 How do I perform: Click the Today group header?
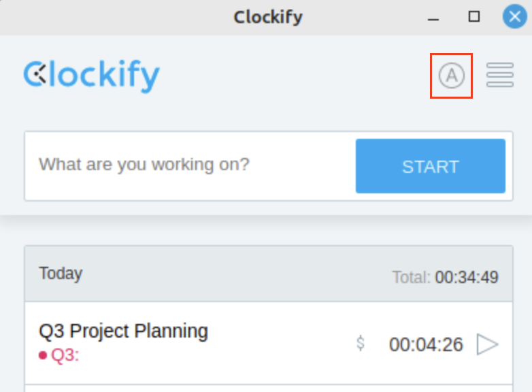point(269,274)
